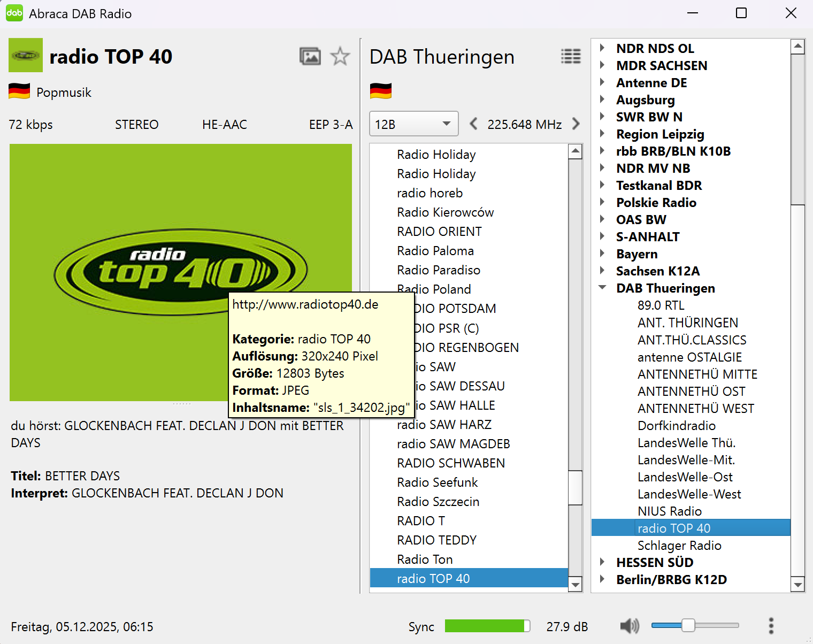The image size is (813, 644).
Task: Select 89.0 RTL in ensemble tree
Action: point(661,305)
